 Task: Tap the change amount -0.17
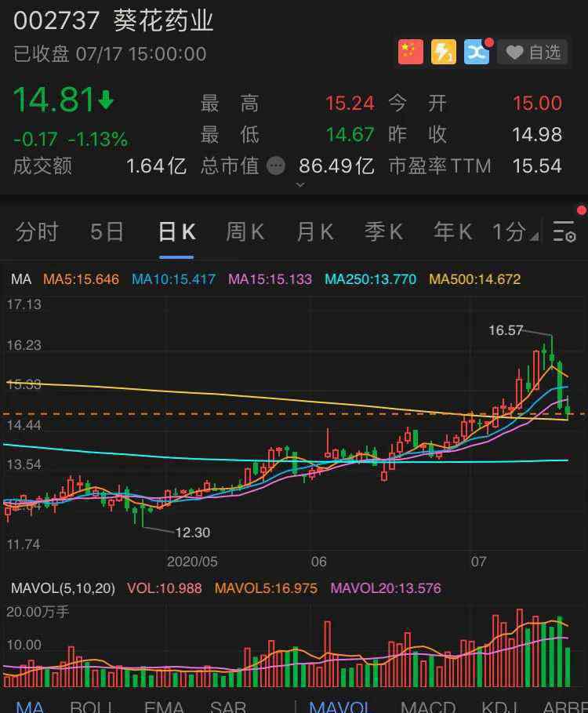tap(35, 139)
